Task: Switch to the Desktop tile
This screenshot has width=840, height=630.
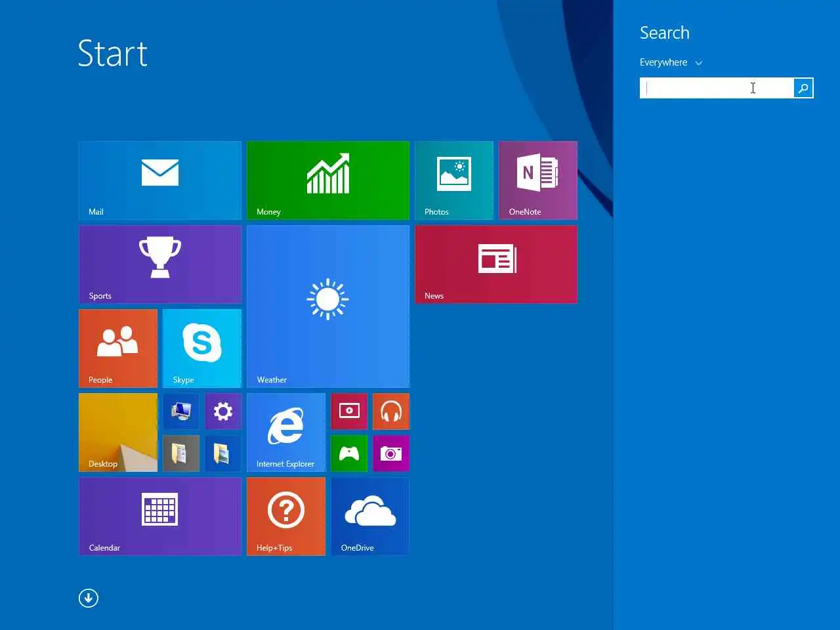Action: 118,432
